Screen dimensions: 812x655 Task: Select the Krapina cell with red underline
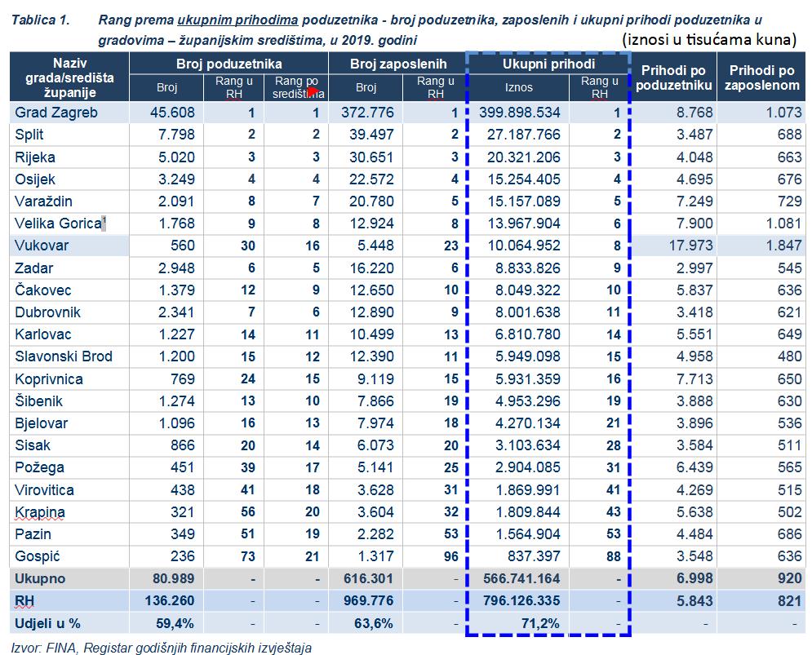click(x=69, y=512)
